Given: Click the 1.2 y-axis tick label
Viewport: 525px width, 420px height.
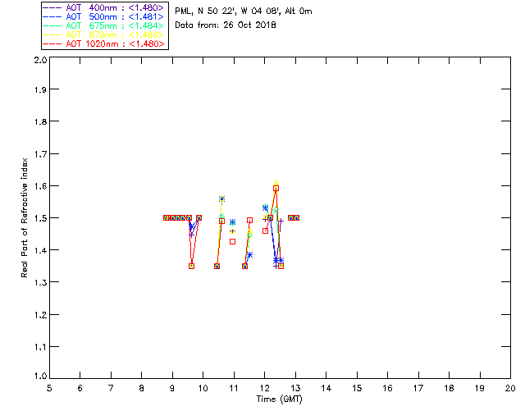Looking at the screenshot, I should (x=40, y=315).
